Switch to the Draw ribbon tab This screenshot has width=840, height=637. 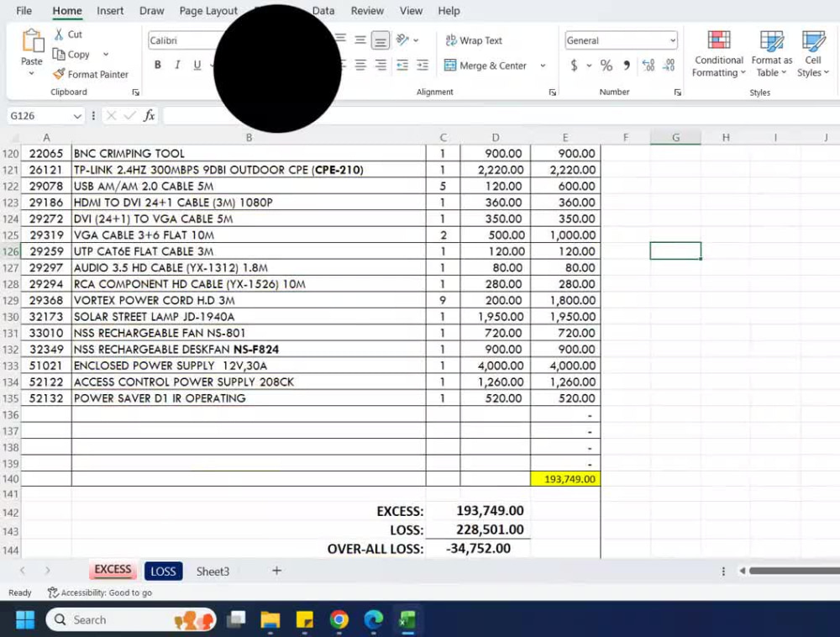tap(151, 11)
